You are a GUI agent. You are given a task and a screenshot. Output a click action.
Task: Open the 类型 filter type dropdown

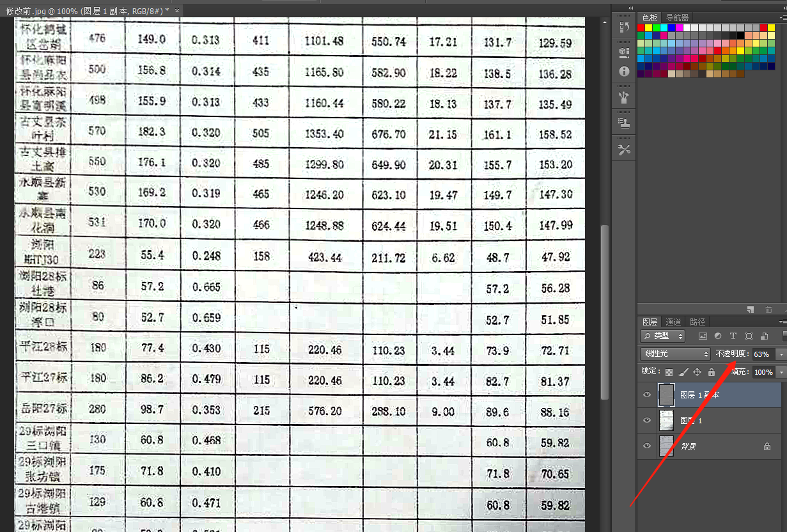coord(663,336)
